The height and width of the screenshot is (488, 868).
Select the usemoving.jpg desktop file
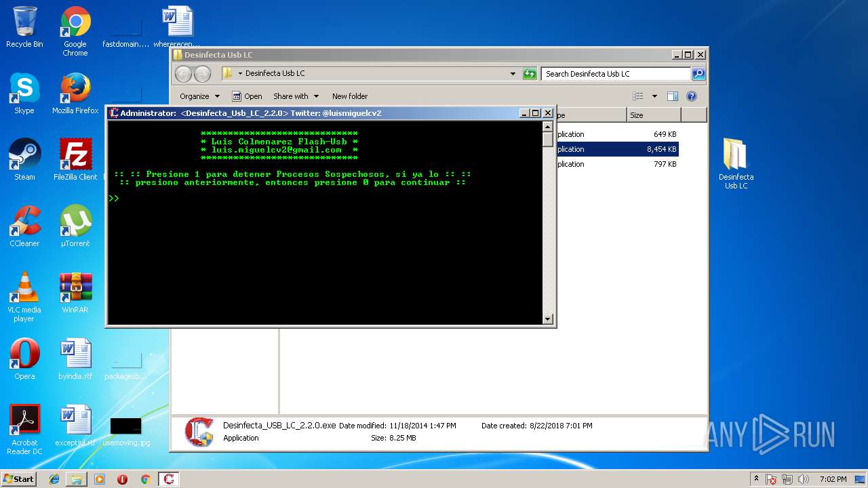coord(126,431)
